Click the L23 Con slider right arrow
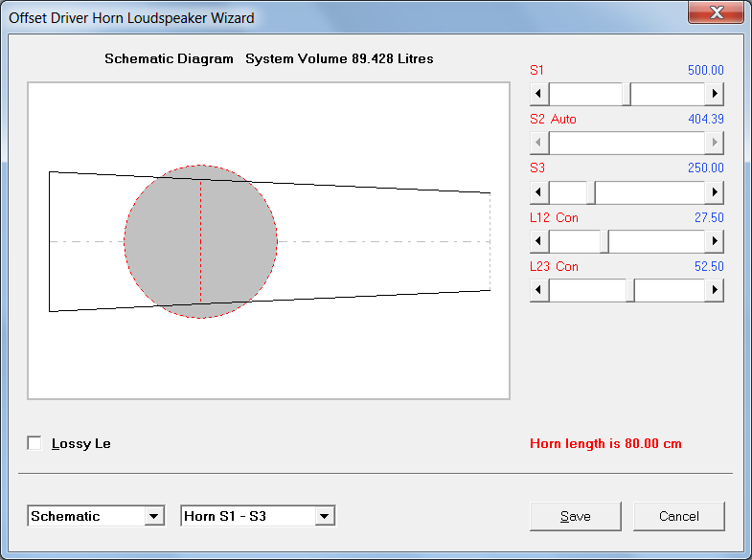The image size is (752, 560). (714, 290)
